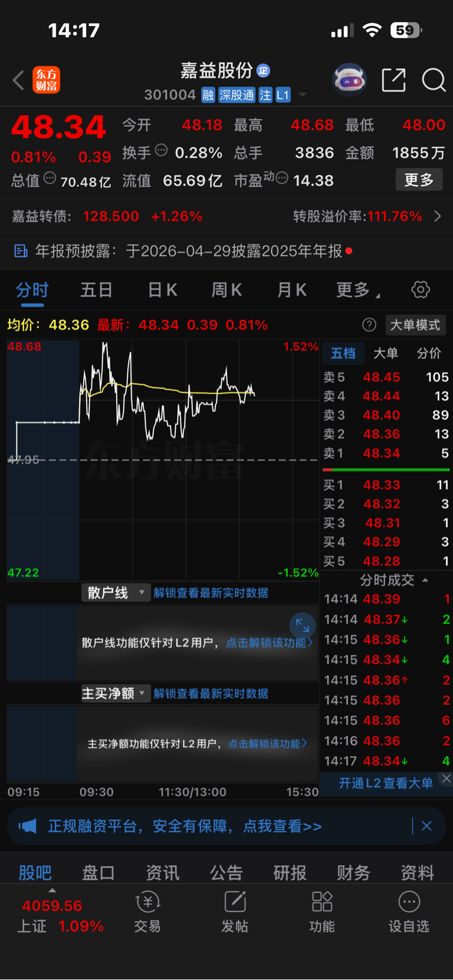Tap 点击解锁该功能 link in 散户线 panel
Image resolution: width=453 pixels, height=980 pixels.
[x=269, y=643]
